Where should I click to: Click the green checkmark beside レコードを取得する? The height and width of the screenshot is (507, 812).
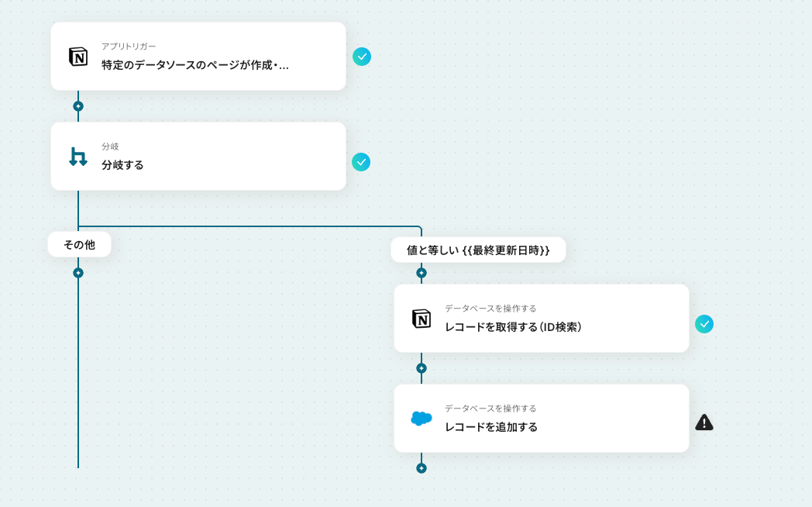coord(704,324)
